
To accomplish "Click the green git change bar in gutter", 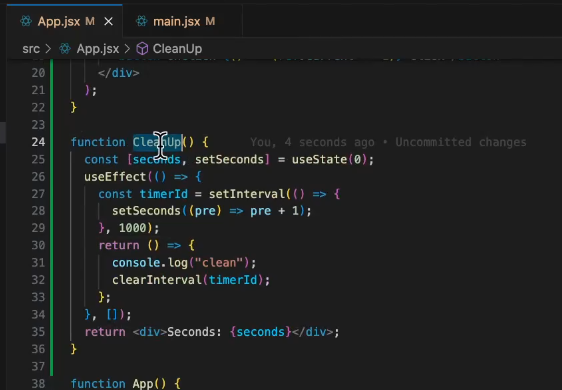I will 52,217.
